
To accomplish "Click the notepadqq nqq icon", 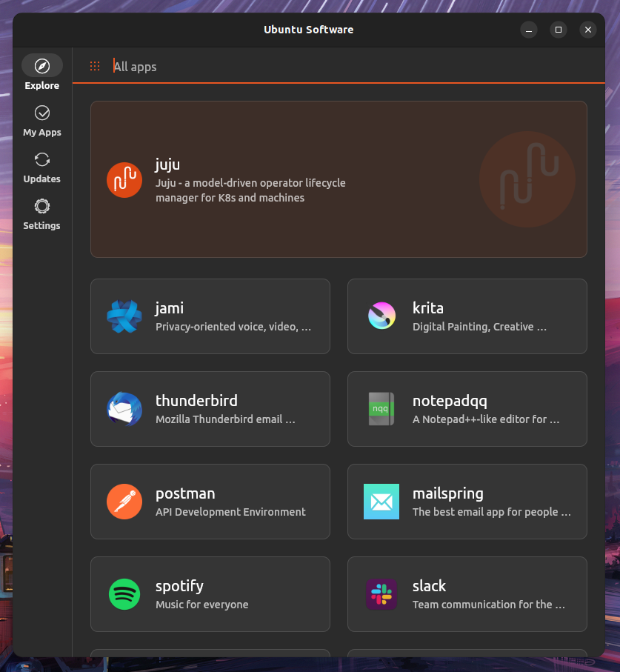I will (x=381, y=409).
